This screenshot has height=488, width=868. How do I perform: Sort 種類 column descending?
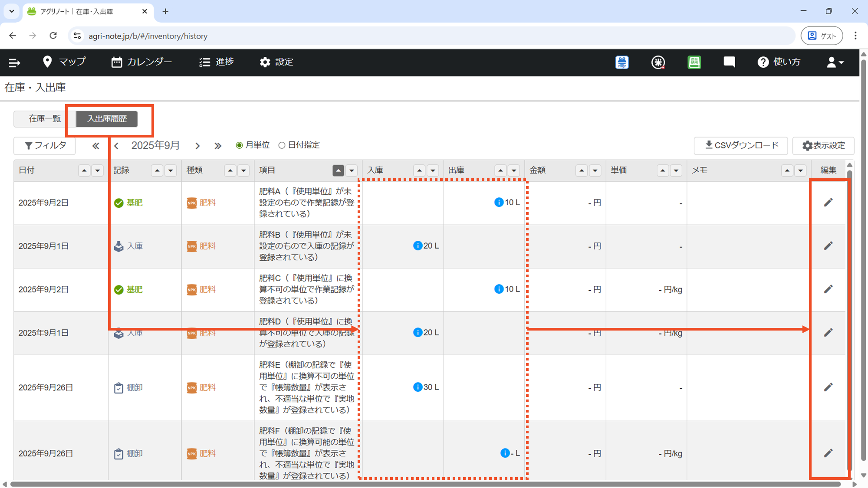pos(243,171)
